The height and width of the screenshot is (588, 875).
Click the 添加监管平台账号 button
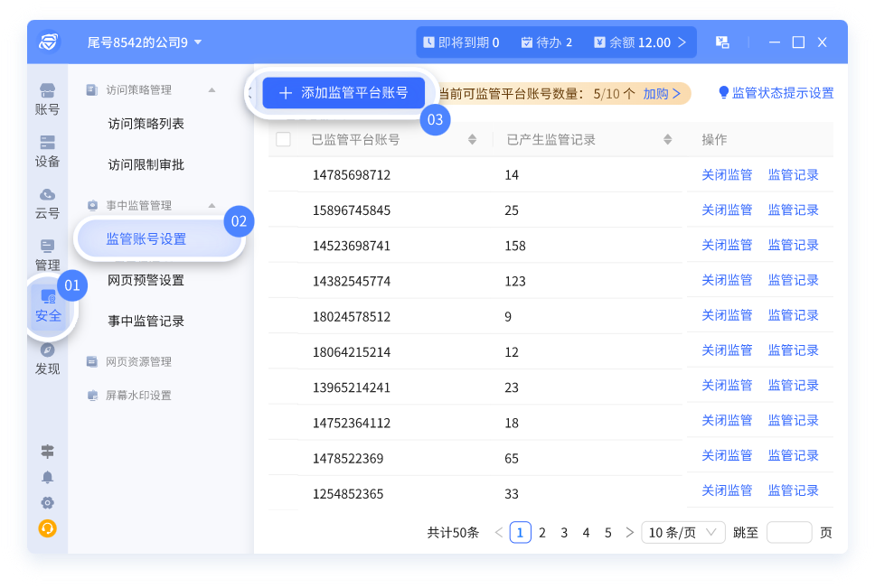343,93
